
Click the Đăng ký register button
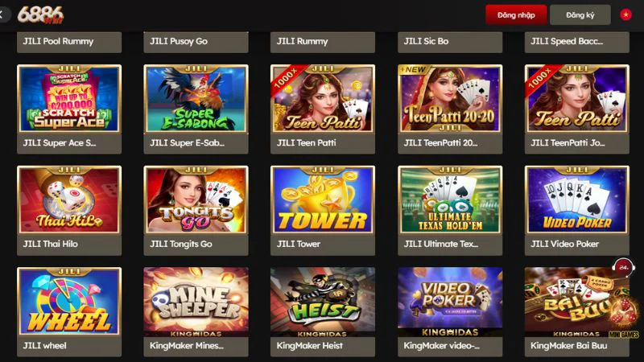pos(580,15)
